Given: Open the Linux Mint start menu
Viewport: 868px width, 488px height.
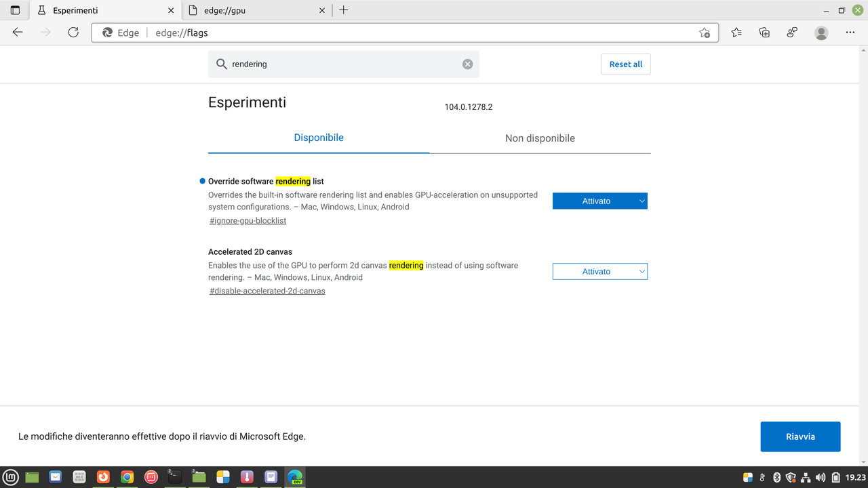Looking at the screenshot, I should click(x=12, y=477).
